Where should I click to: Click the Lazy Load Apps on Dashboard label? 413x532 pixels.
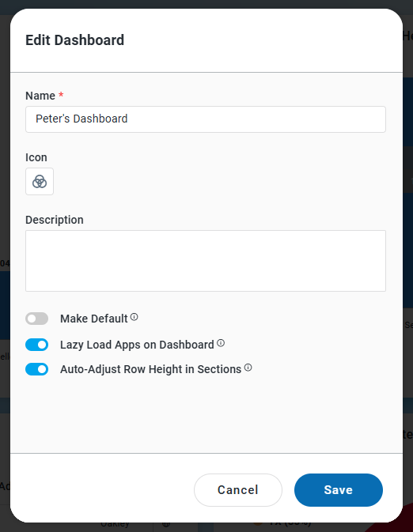coord(137,345)
